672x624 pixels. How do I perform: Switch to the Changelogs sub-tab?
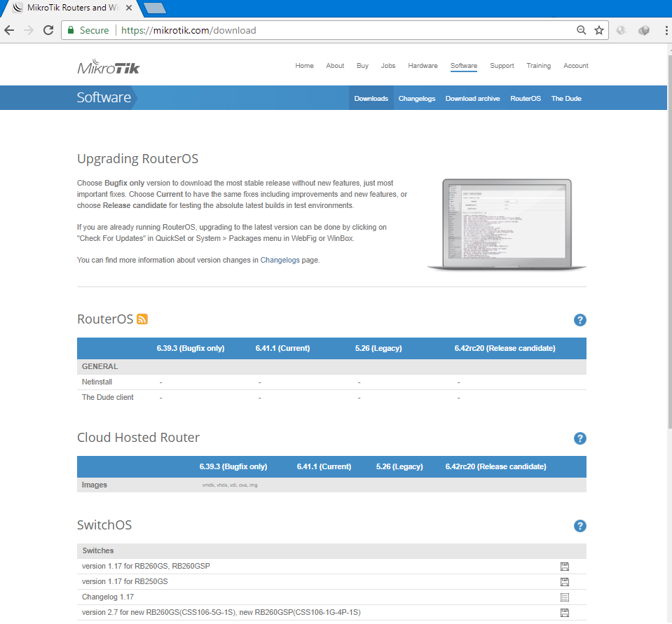click(x=416, y=98)
